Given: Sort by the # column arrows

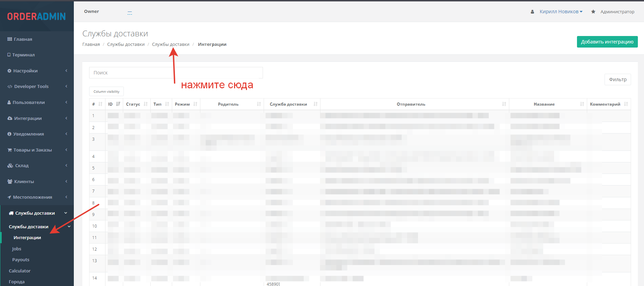Looking at the screenshot, I should coord(100,104).
